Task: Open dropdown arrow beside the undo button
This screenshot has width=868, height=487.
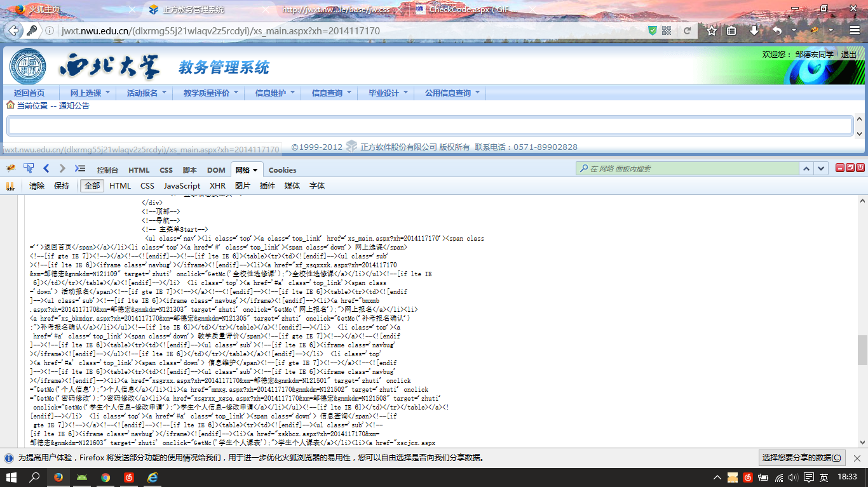Action: [794, 30]
